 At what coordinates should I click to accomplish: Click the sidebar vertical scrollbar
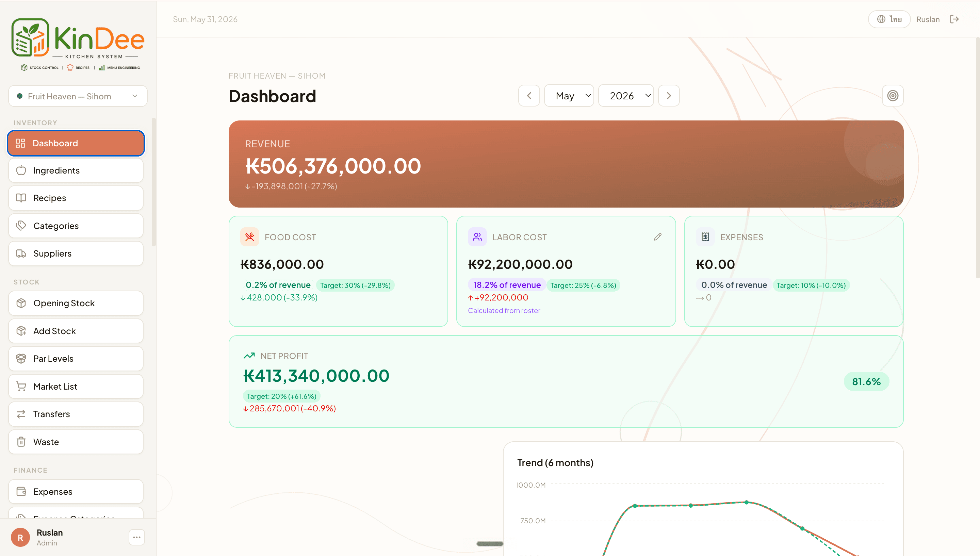coord(153,182)
